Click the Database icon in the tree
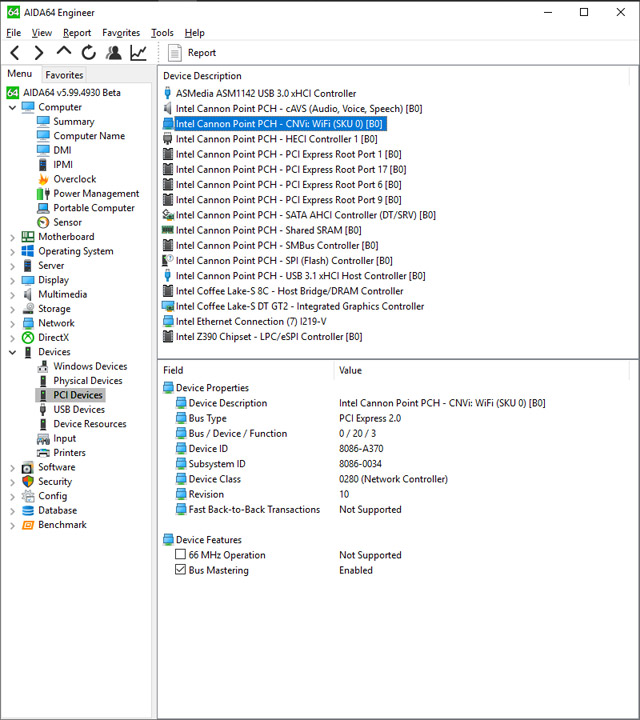This screenshot has height=720, width=640. [x=28, y=510]
